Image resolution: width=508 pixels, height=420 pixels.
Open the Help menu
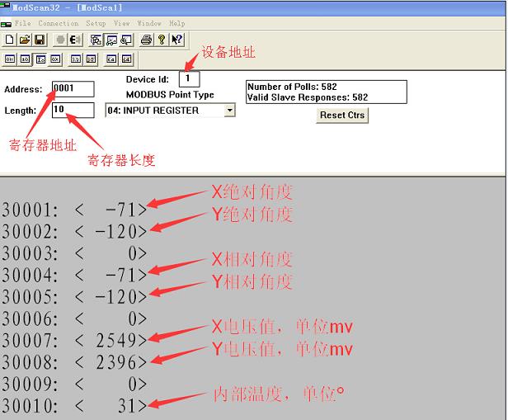pos(177,24)
